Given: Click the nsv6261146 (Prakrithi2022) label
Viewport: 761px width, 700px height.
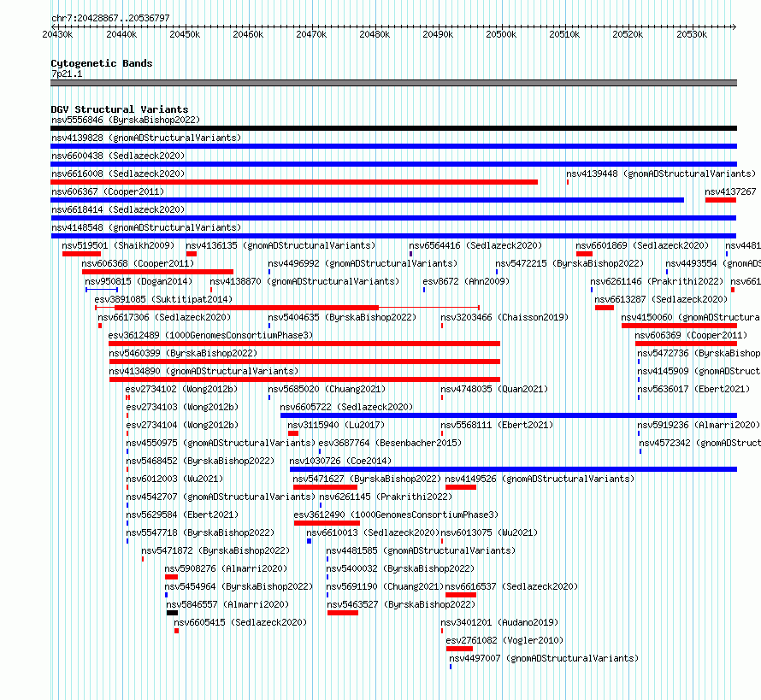Looking at the screenshot, I should (657, 281).
